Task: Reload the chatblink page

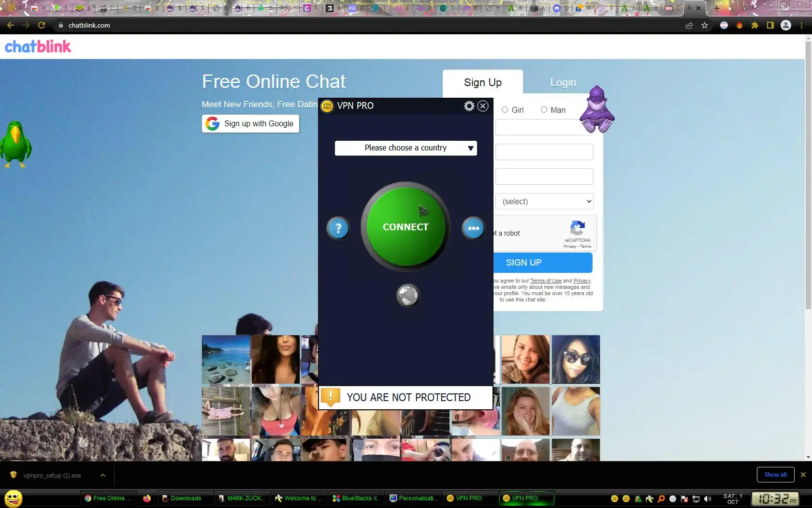Action: tap(42, 25)
